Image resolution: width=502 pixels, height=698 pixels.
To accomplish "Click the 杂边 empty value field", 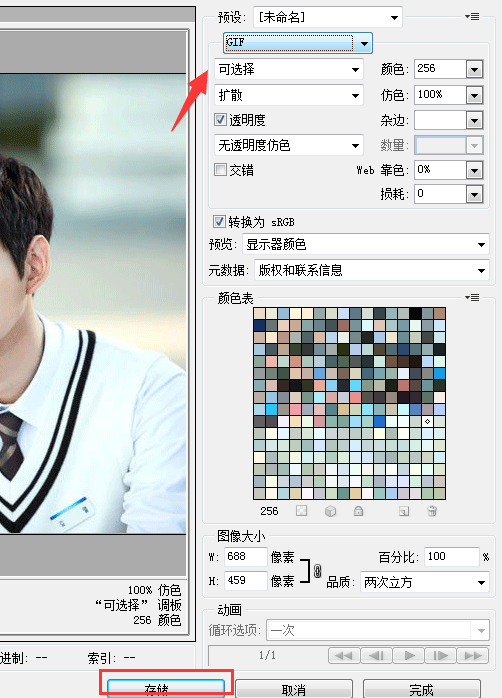I will click(x=440, y=120).
